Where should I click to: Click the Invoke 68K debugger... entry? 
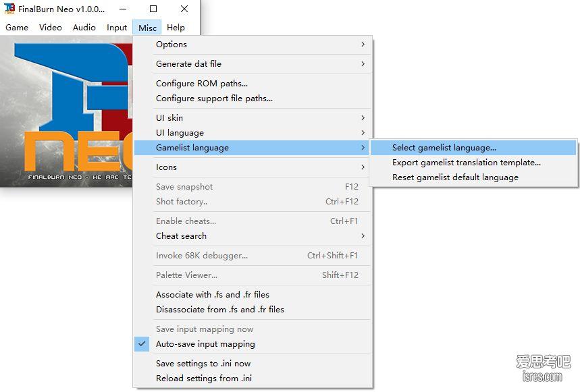point(253,255)
